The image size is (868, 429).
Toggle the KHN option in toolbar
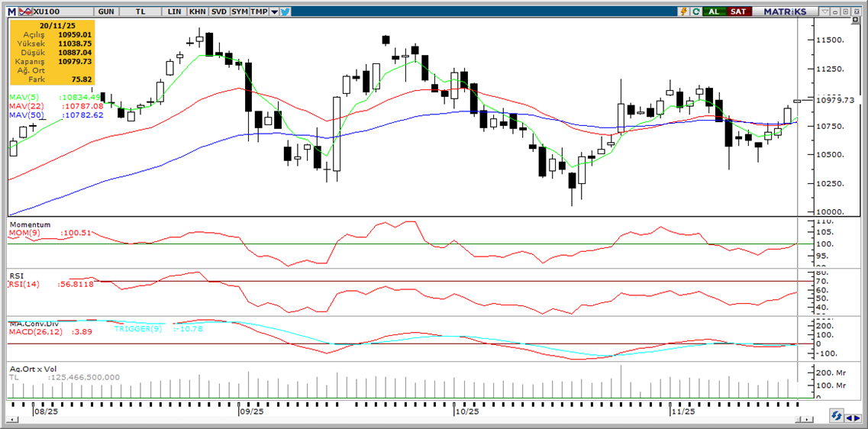(x=197, y=11)
